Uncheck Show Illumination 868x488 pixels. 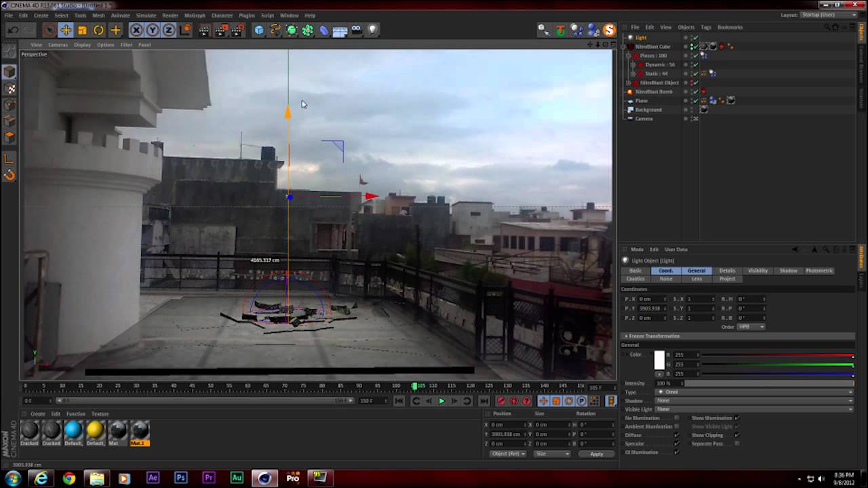click(736, 418)
